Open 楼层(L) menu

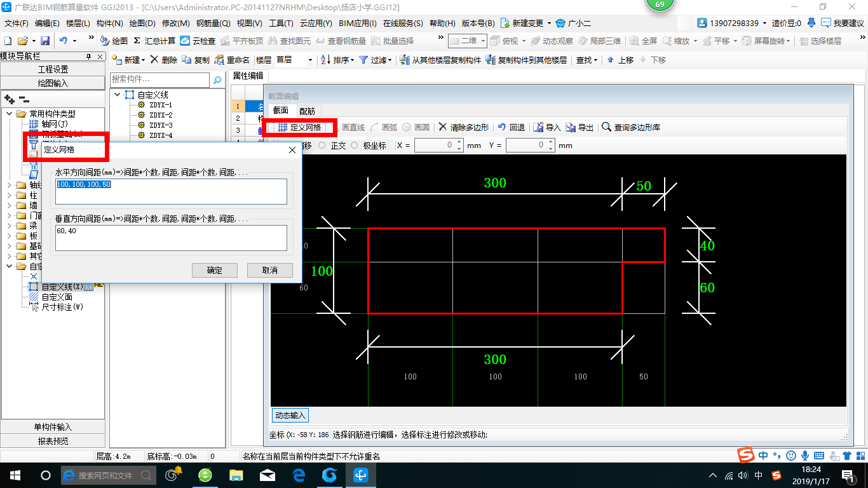click(x=79, y=23)
